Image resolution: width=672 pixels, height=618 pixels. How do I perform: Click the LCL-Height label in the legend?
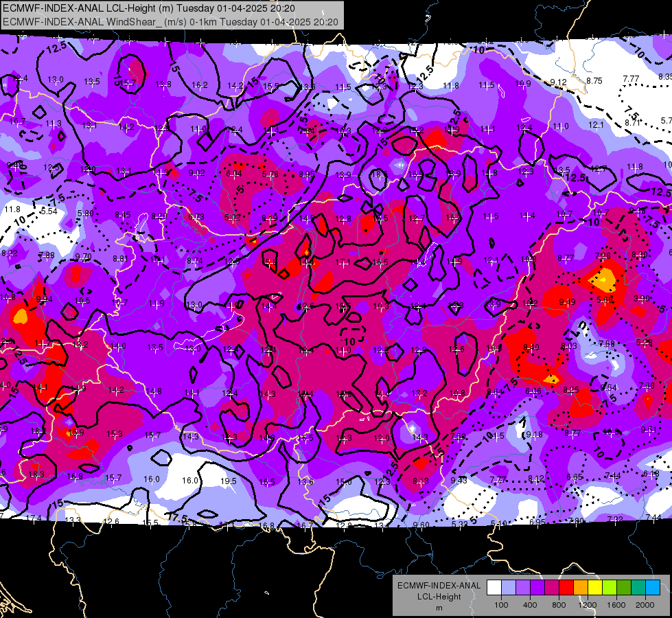[x=439, y=597]
